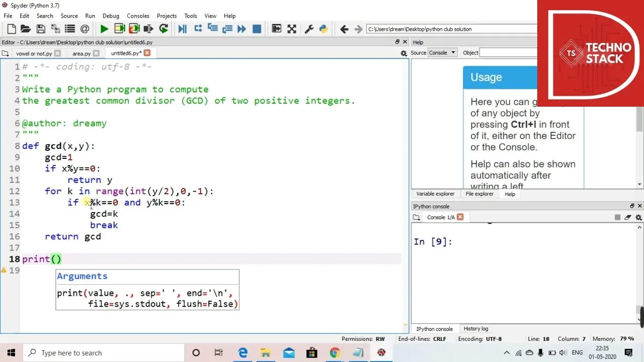Click the working directory path field
Image resolution: width=644 pixels, height=362 pixels.
point(452,29)
